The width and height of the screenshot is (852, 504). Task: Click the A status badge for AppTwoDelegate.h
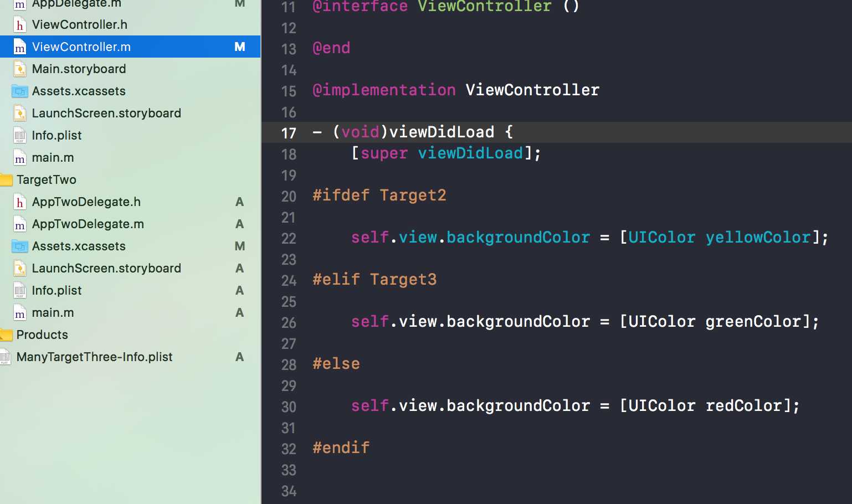(239, 202)
